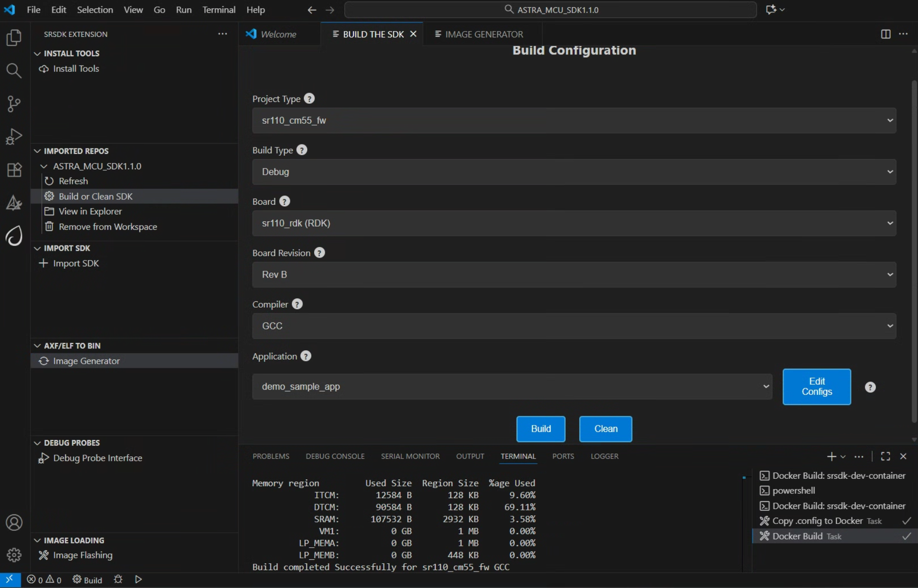Expand the Application selection dropdown
Viewport: 918px width, 588px height.
512,387
